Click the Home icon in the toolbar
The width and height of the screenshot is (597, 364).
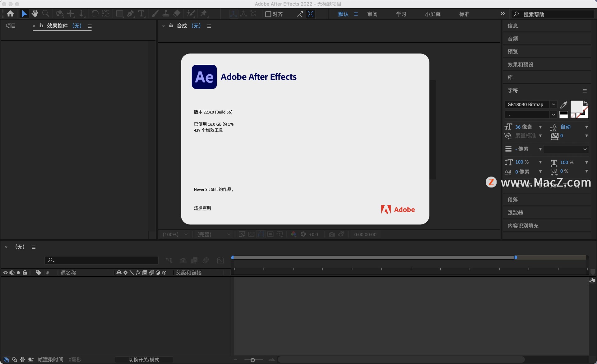(10, 14)
